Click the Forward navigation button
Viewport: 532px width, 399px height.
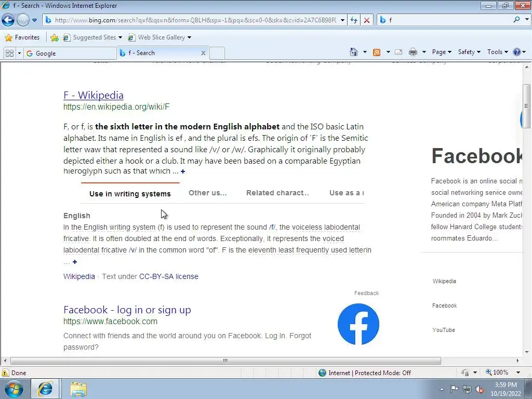click(23, 20)
